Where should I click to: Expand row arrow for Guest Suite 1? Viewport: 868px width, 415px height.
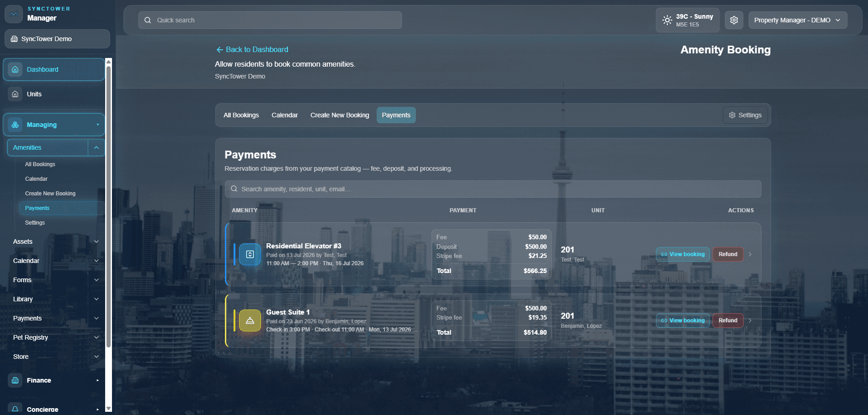click(750, 320)
